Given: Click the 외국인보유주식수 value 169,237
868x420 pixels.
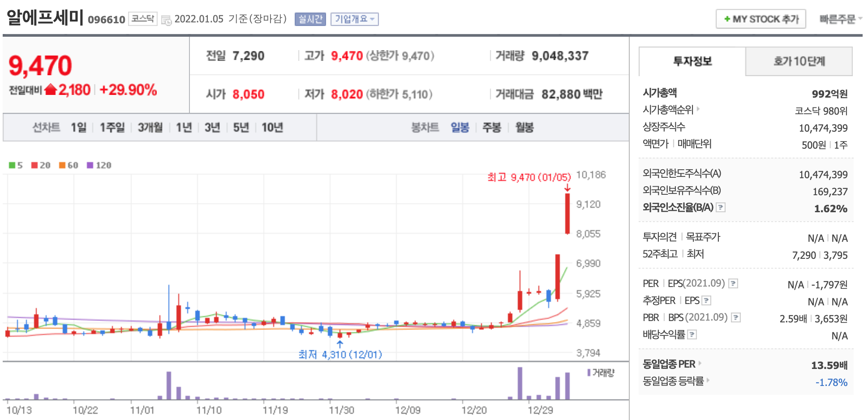Looking at the screenshot, I should click(x=830, y=192).
